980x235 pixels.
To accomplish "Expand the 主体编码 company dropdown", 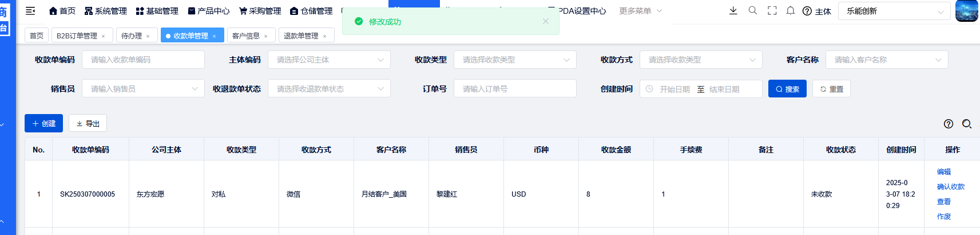I will pyautogui.click(x=329, y=60).
